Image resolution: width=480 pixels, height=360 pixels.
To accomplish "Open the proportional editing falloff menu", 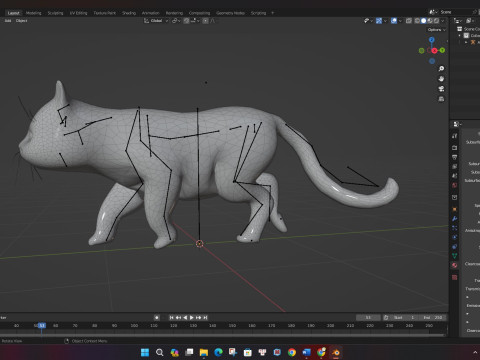I will coord(213,21).
